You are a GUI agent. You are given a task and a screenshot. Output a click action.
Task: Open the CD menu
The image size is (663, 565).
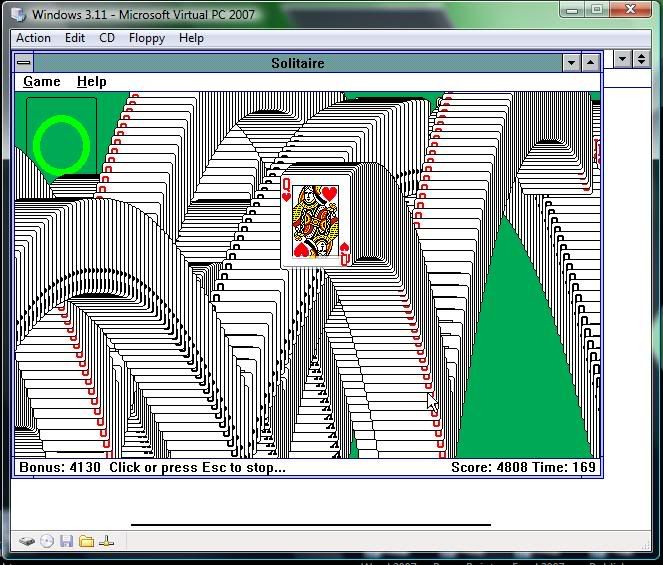(x=107, y=38)
